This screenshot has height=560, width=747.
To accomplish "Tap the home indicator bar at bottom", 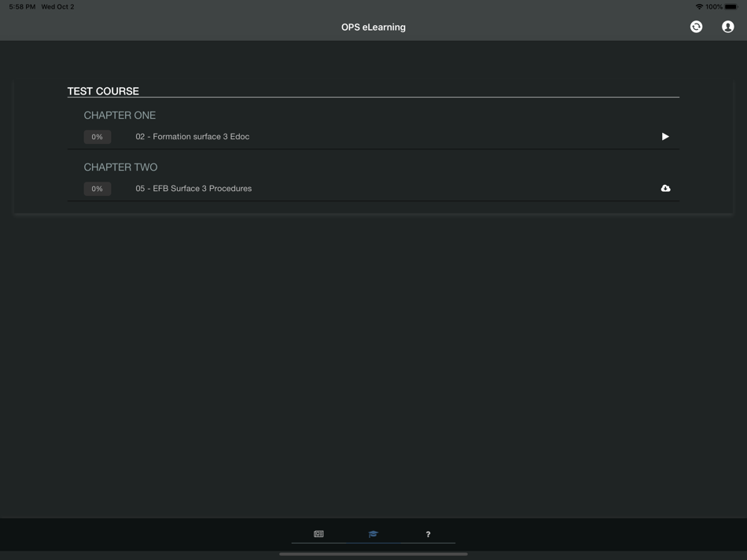I will 373,554.
